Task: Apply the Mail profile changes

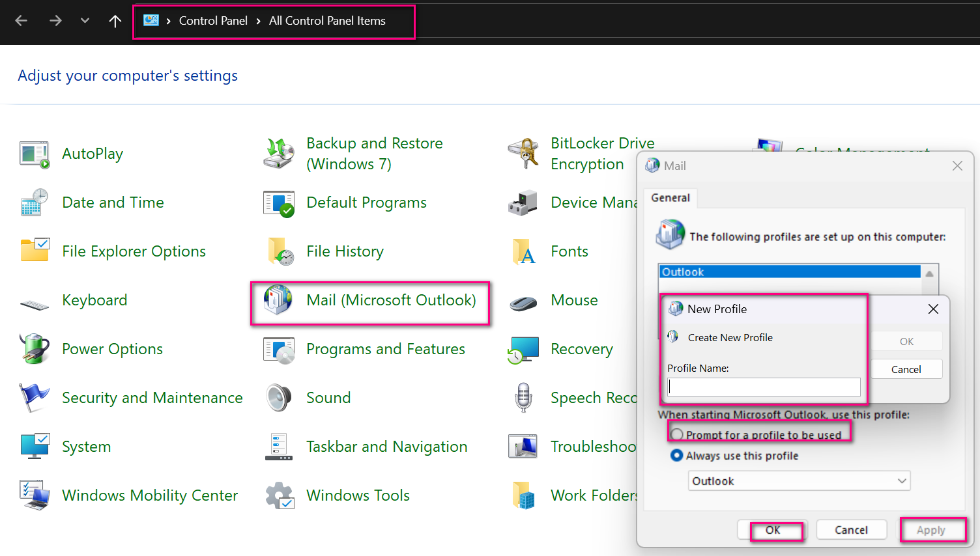Action: pos(932,529)
